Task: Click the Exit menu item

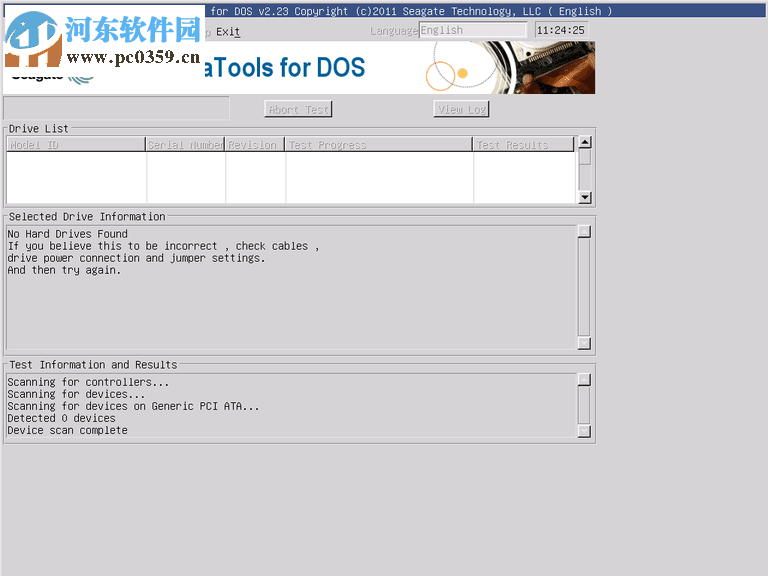Action: [x=228, y=31]
